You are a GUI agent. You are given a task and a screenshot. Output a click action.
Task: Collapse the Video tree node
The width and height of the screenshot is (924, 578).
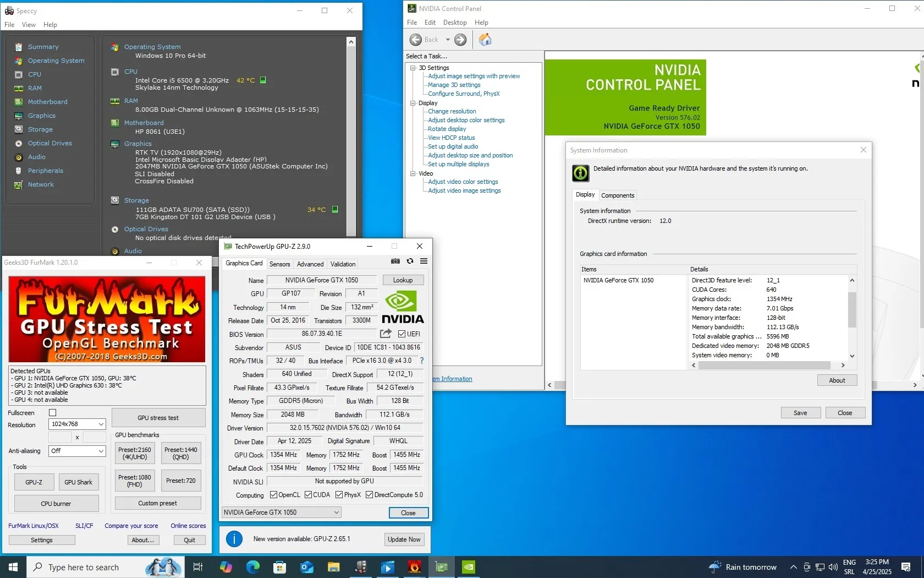pyautogui.click(x=413, y=173)
